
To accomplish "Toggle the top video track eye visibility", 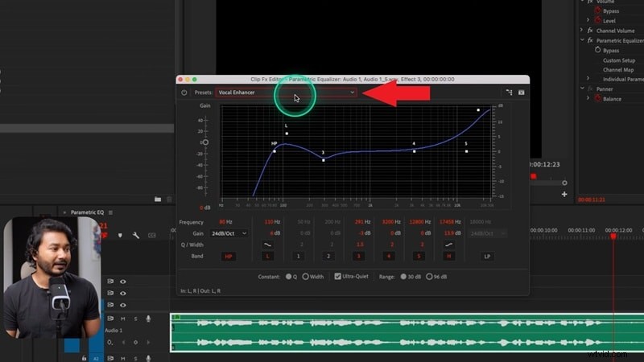I will coord(123,282).
